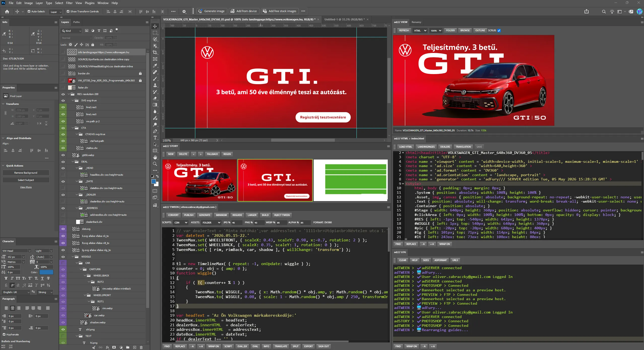Image resolution: width=644 pixels, height=350 pixels.
Task: Open the Light font style dropdown
Action: (x=44, y=251)
